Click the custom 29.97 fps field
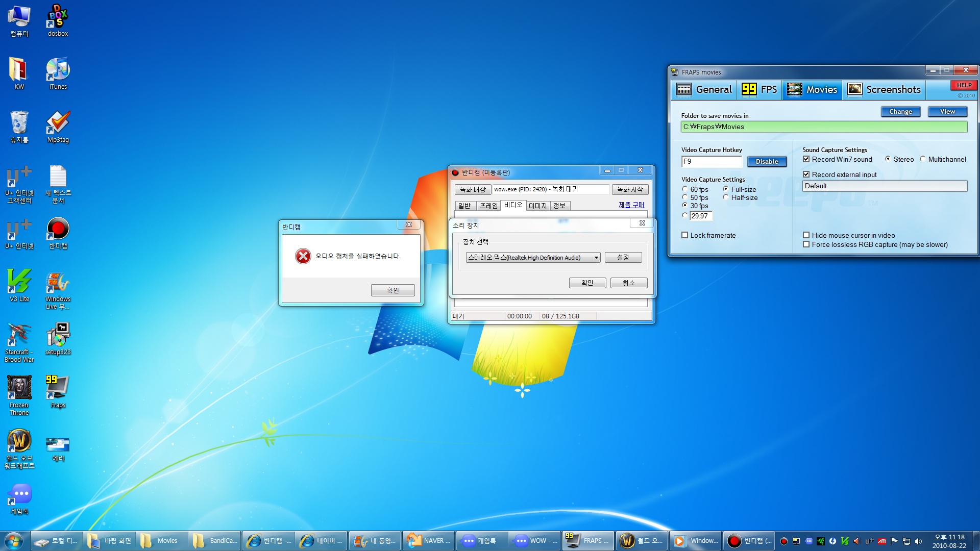This screenshot has width=980, height=551. [701, 216]
